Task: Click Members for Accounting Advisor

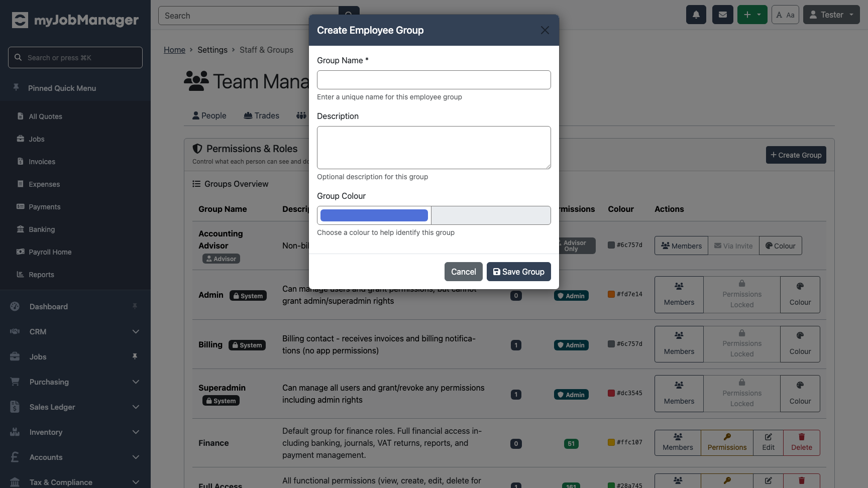Action: (682, 246)
